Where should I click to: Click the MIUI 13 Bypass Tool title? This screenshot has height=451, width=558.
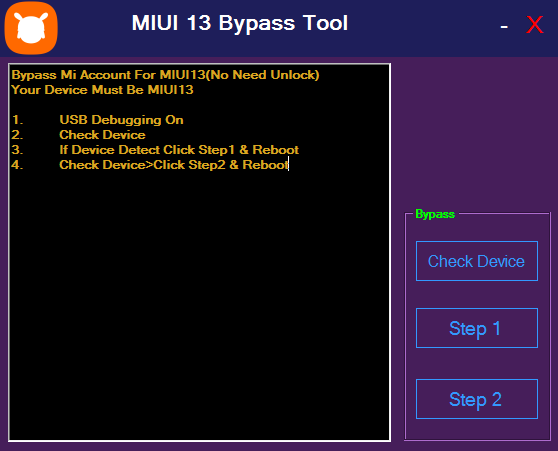pyautogui.click(x=239, y=23)
